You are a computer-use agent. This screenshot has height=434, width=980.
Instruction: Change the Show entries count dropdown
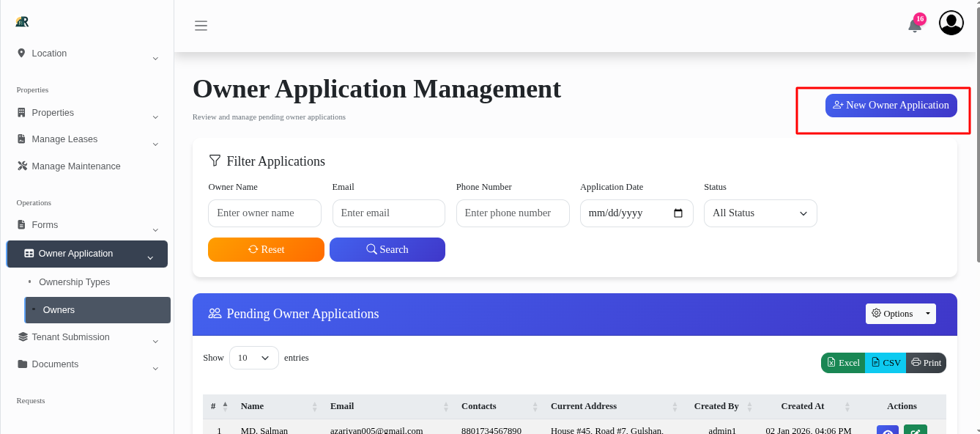[x=253, y=358]
